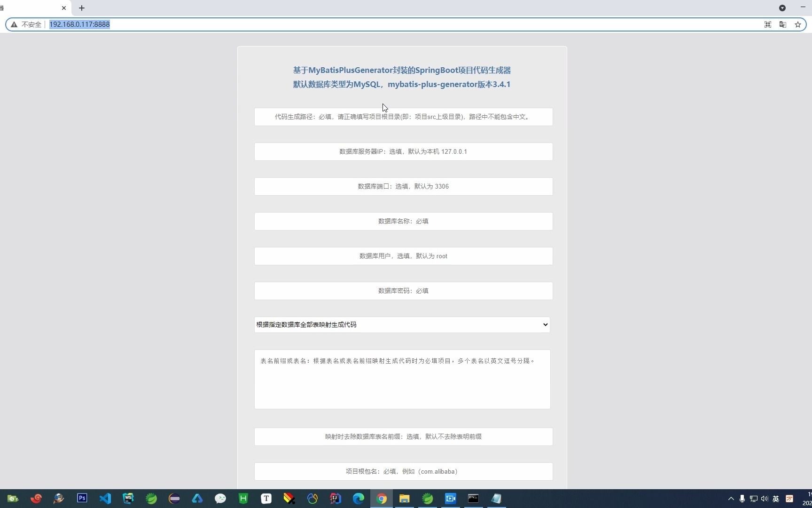Viewport: 812px width, 508px height.
Task: Open Photoshop from the taskbar
Action: coord(82,498)
